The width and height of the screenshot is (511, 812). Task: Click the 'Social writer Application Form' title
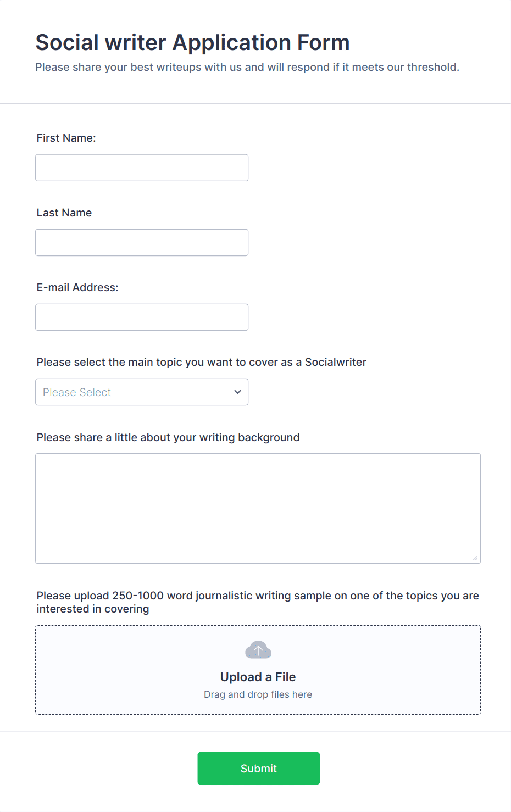point(192,42)
